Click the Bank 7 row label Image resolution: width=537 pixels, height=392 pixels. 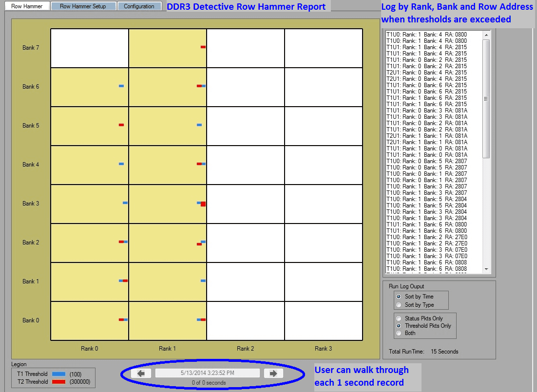coord(31,48)
